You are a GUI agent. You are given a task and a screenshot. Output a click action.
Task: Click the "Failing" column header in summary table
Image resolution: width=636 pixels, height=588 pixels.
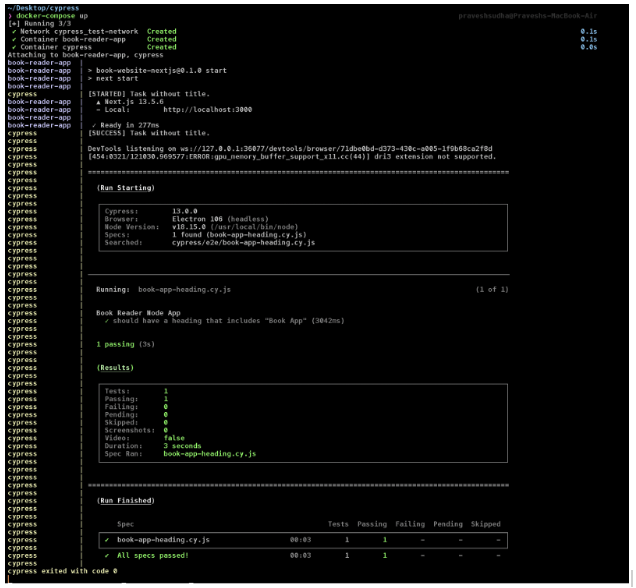pos(410,524)
